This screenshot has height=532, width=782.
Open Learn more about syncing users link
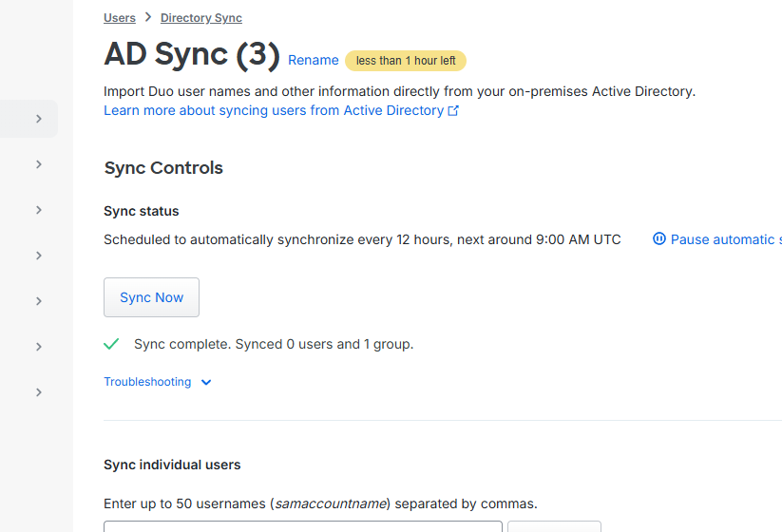point(281,110)
